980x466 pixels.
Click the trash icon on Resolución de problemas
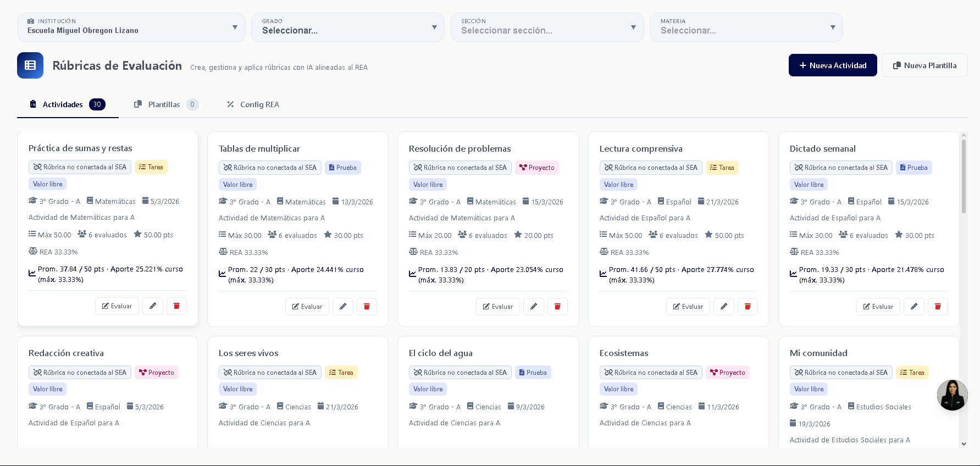click(x=557, y=307)
